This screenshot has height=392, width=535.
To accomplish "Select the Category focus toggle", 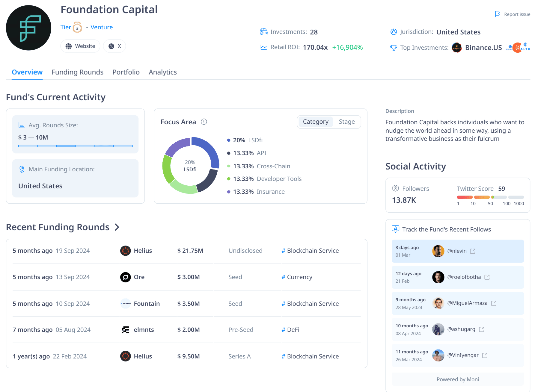I will [x=316, y=122].
